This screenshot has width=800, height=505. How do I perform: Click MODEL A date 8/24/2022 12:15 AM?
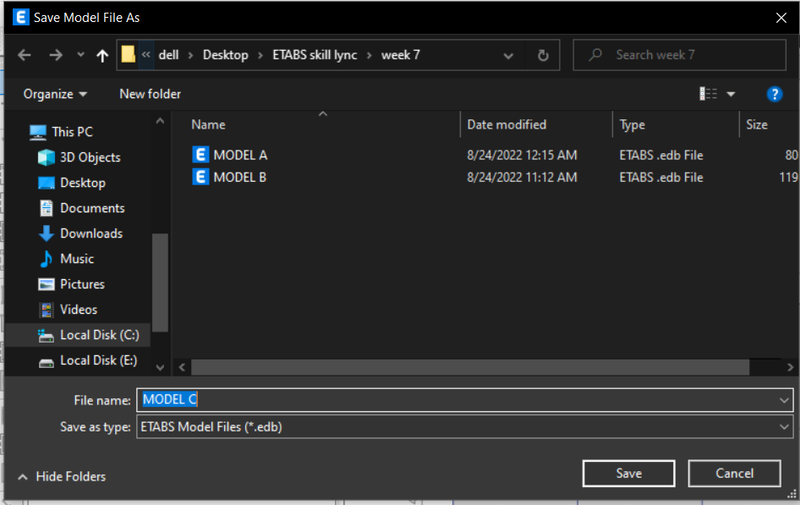(x=522, y=155)
